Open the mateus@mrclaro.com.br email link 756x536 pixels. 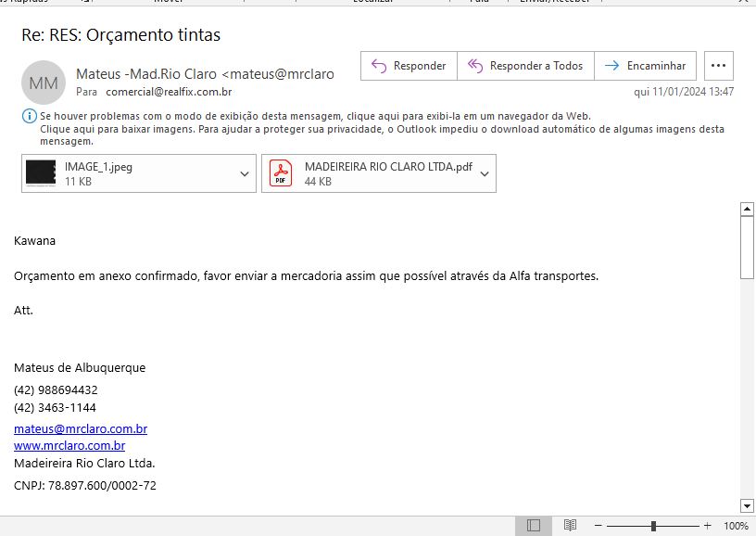(81, 429)
